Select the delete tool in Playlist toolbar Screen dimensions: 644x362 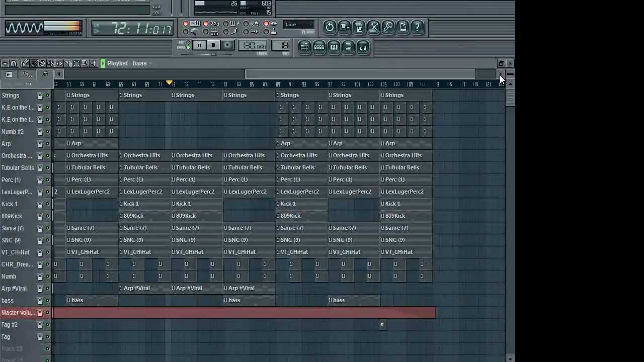pos(42,63)
